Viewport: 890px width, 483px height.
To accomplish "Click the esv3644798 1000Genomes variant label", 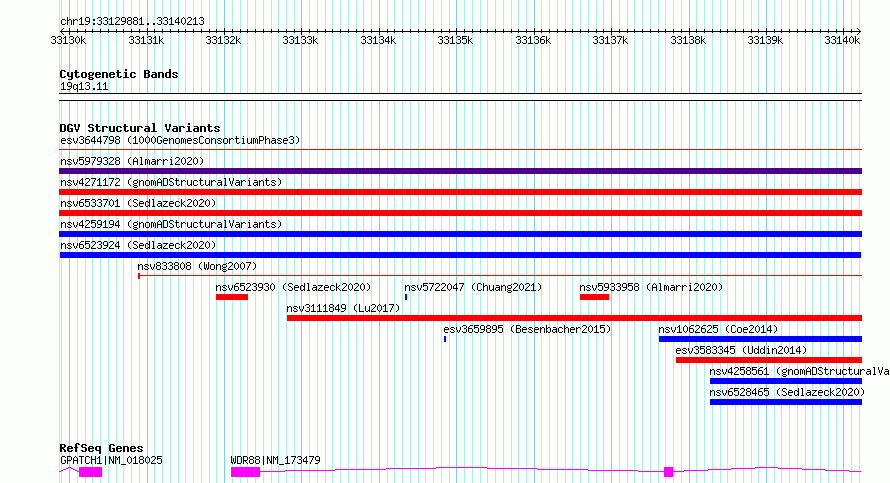I will pos(180,140).
